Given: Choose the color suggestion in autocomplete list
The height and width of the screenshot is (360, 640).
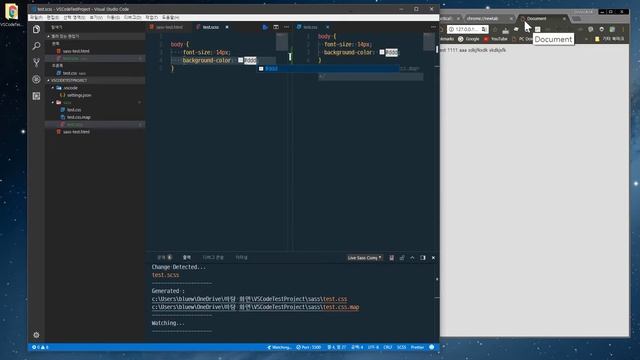Looking at the screenshot, I should pyautogui.click(x=328, y=69).
